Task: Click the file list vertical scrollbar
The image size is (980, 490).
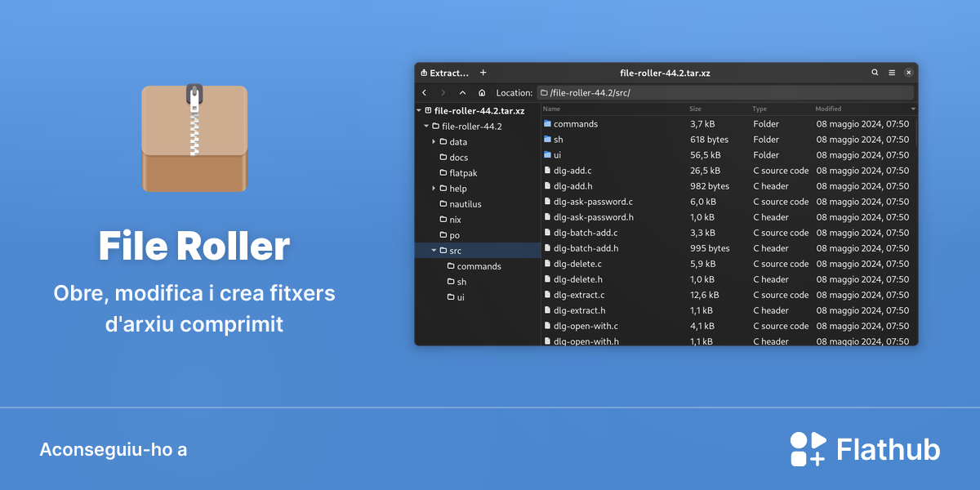Action: pyautogui.click(x=915, y=132)
